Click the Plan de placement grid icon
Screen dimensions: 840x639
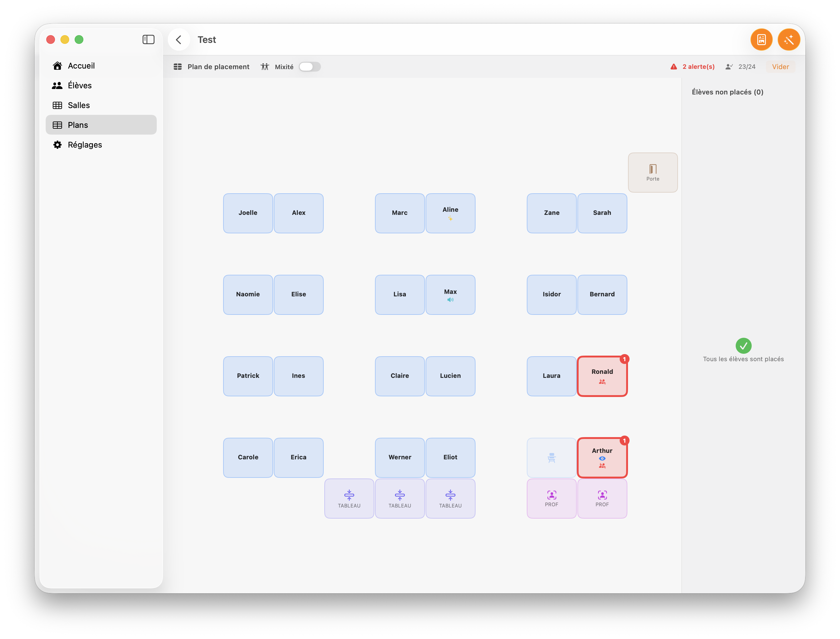(177, 67)
